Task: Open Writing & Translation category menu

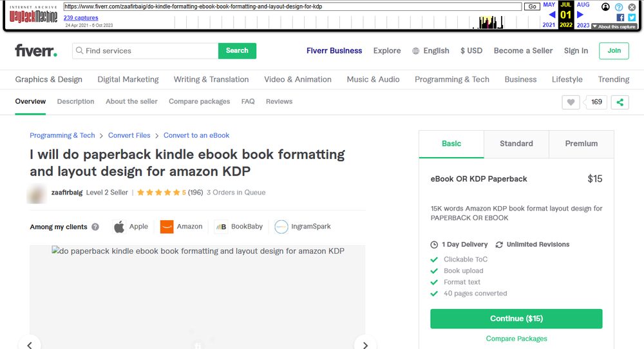Action: coord(211,79)
